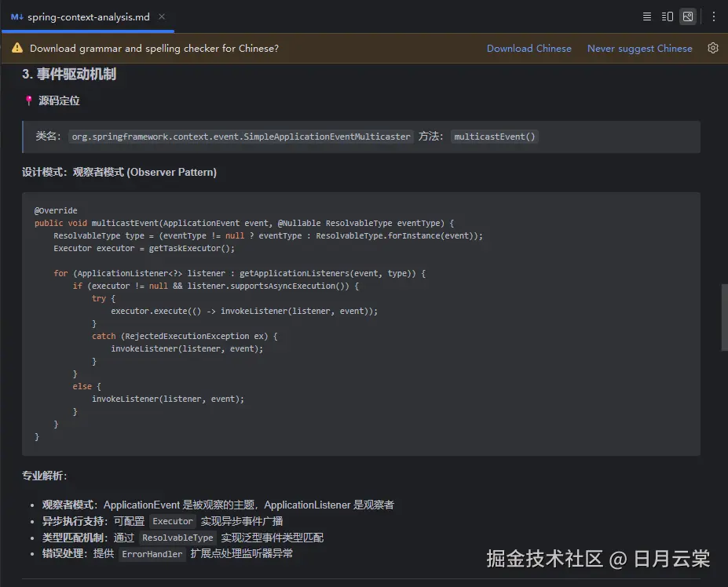Image resolution: width=728 pixels, height=587 pixels.
Task: Click inline code 'ResolvableType' in bullet list
Action: [x=177, y=538]
